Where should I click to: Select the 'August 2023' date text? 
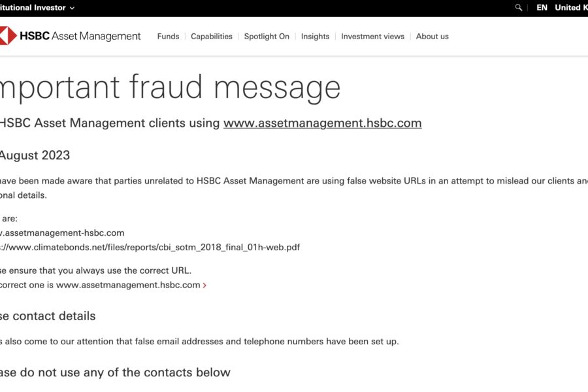coord(35,155)
